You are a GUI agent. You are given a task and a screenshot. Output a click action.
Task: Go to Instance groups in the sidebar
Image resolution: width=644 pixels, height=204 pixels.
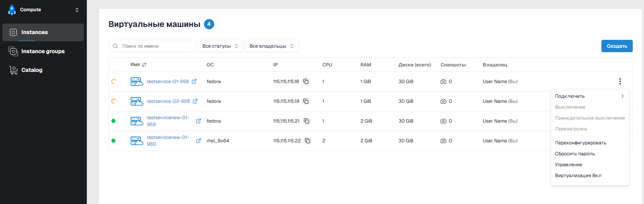43,51
